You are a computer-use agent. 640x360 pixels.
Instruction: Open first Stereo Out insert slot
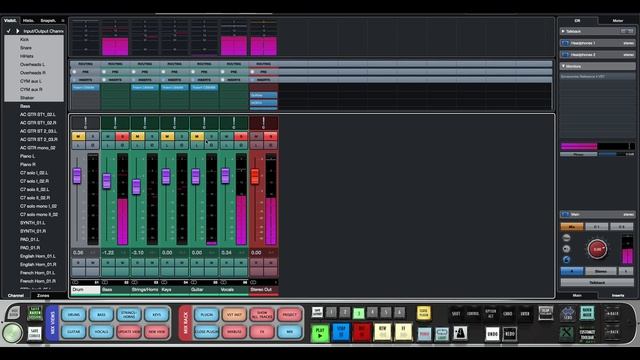tap(263, 95)
